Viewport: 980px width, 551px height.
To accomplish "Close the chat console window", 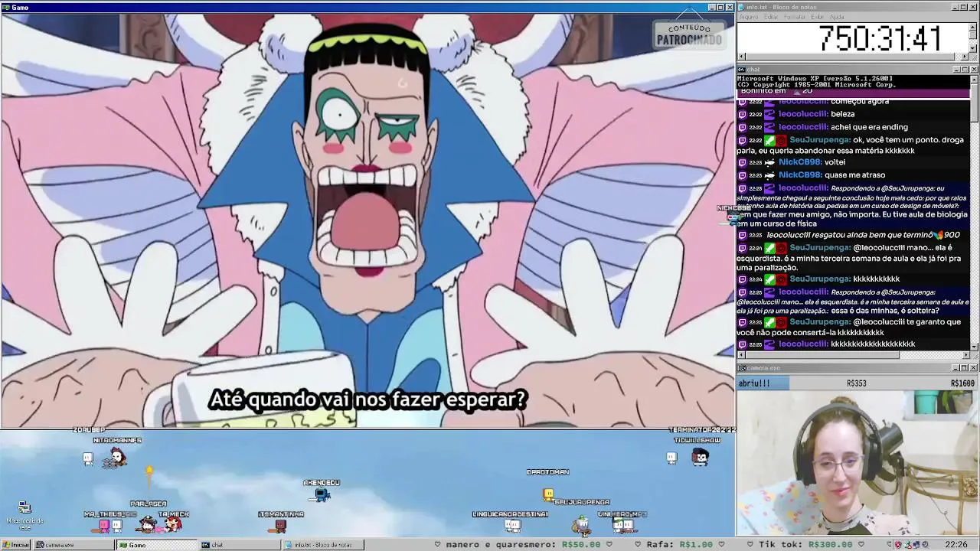I will point(973,69).
